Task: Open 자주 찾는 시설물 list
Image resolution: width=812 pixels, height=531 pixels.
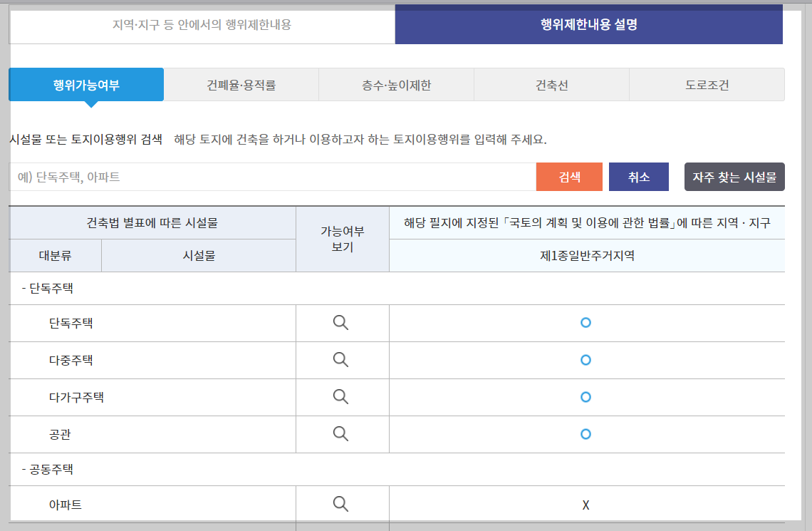Action: (734, 177)
